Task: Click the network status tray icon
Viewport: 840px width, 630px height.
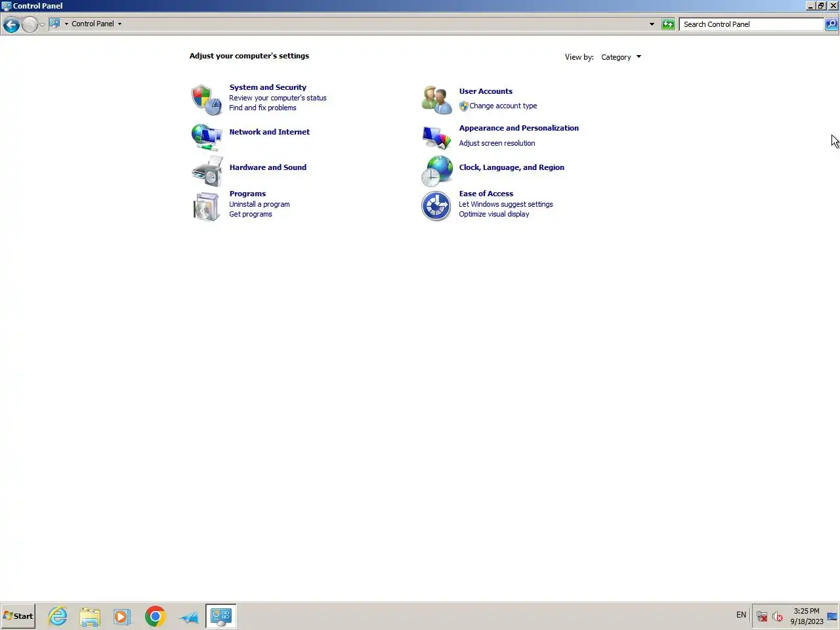Action: [x=762, y=616]
